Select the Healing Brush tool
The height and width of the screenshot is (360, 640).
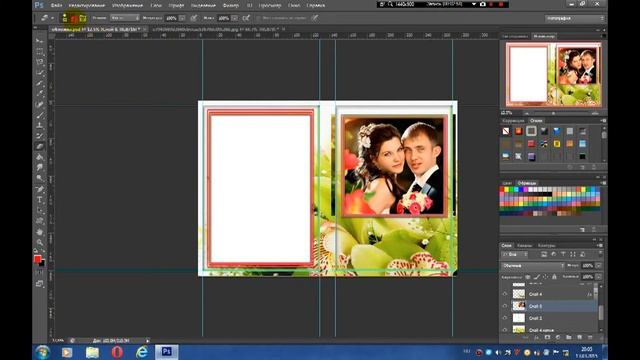(x=40, y=104)
